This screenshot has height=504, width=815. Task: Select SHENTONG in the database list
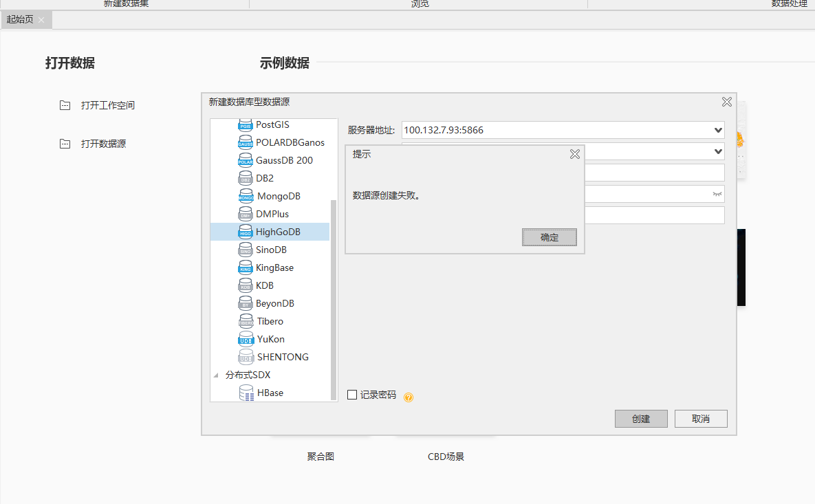coord(283,357)
